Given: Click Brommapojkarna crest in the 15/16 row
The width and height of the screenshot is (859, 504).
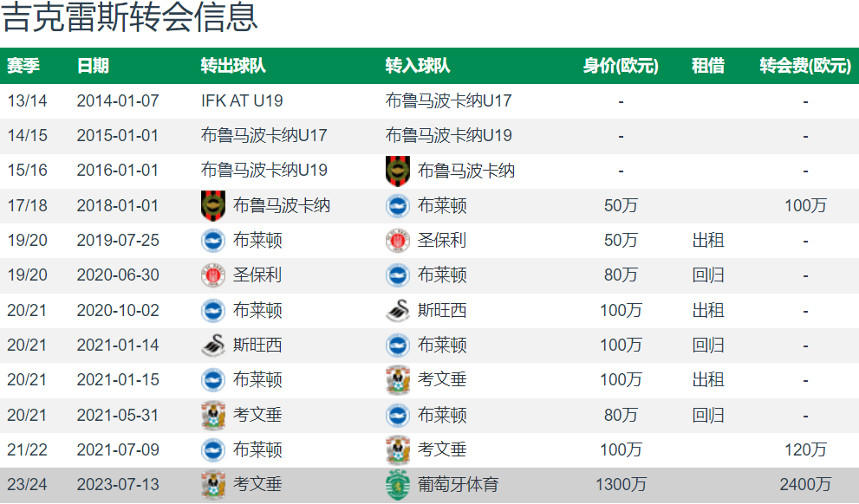Looking at the screenshot, I should 398,171.
